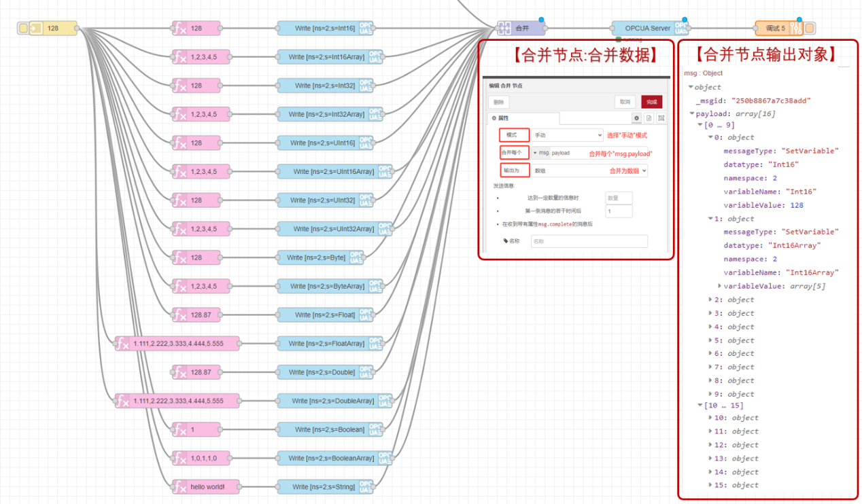The width and height of the screenshot is (862, 504).
Task: Click the function icon on the 'hello world!' node
Action: [179, 487]
